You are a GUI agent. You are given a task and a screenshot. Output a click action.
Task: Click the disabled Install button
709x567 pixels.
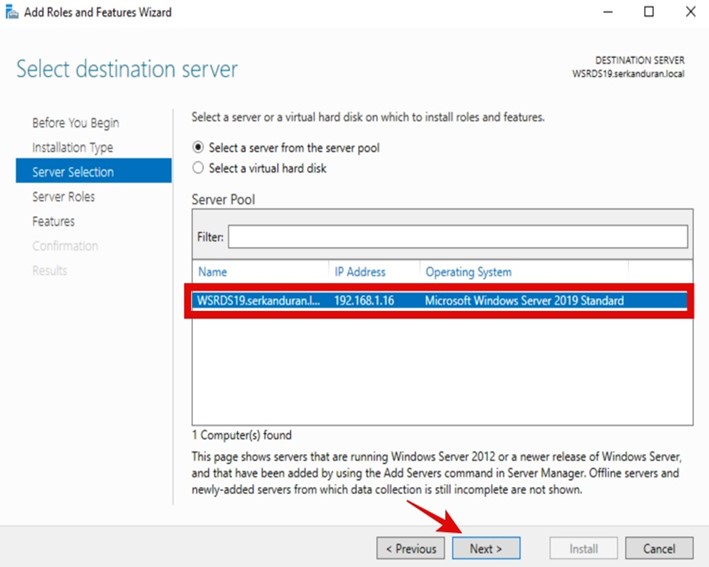(x=583, y=548)
